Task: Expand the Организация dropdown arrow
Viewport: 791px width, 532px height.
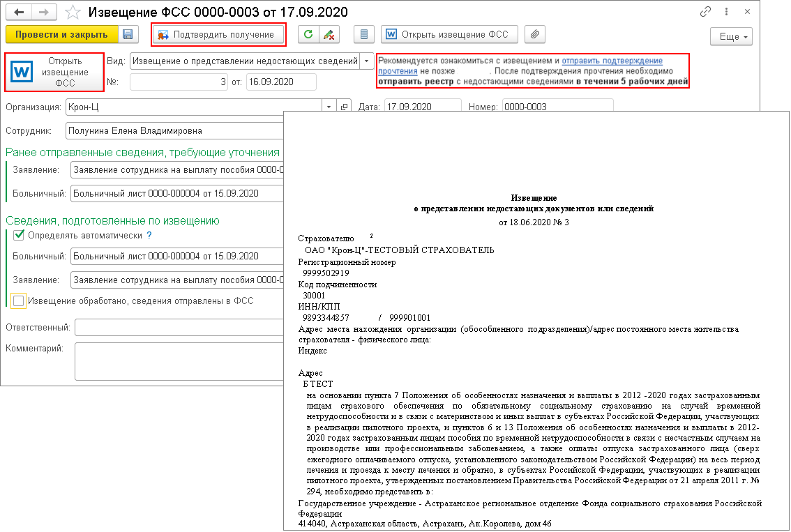Action: (x=329, y=107)
